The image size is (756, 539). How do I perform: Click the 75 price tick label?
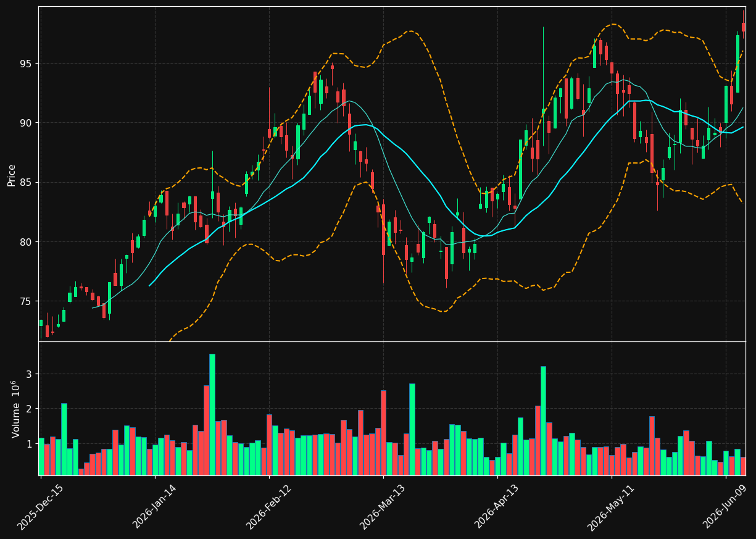27,301
